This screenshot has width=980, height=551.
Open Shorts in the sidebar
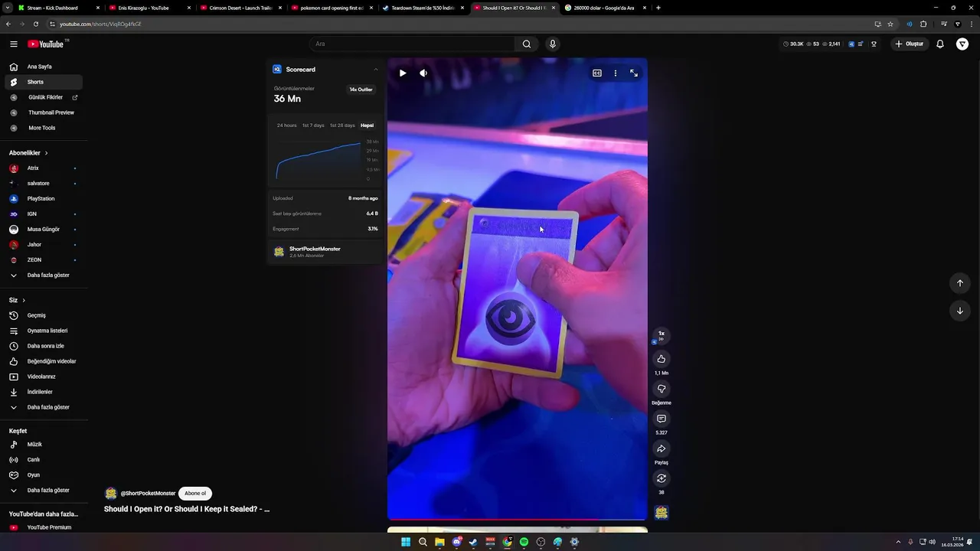44,82
